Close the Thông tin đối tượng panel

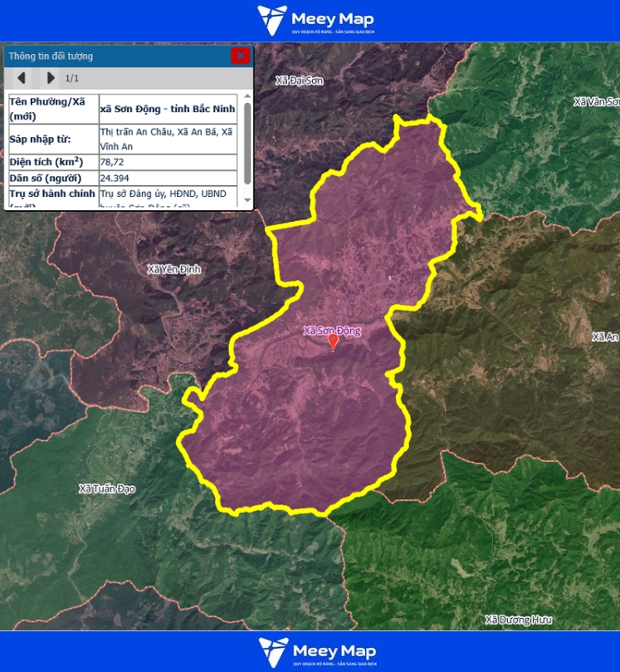pos(240,56)
